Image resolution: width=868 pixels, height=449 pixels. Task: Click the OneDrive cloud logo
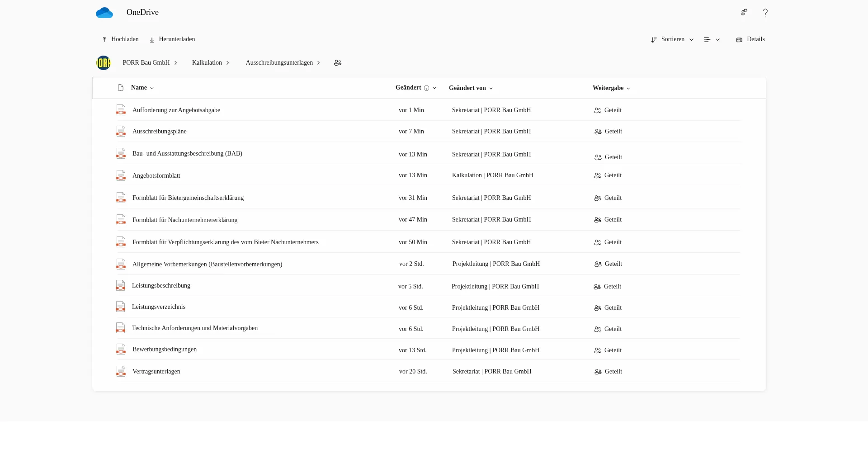coord(104,13)
